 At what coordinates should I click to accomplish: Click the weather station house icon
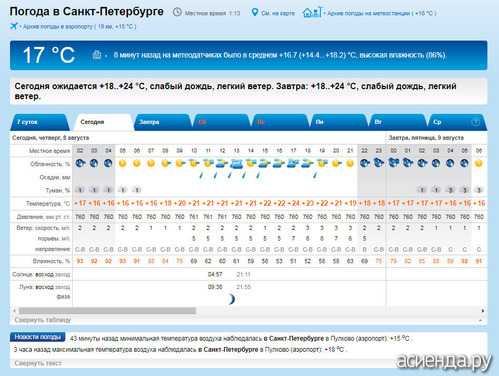312,12
